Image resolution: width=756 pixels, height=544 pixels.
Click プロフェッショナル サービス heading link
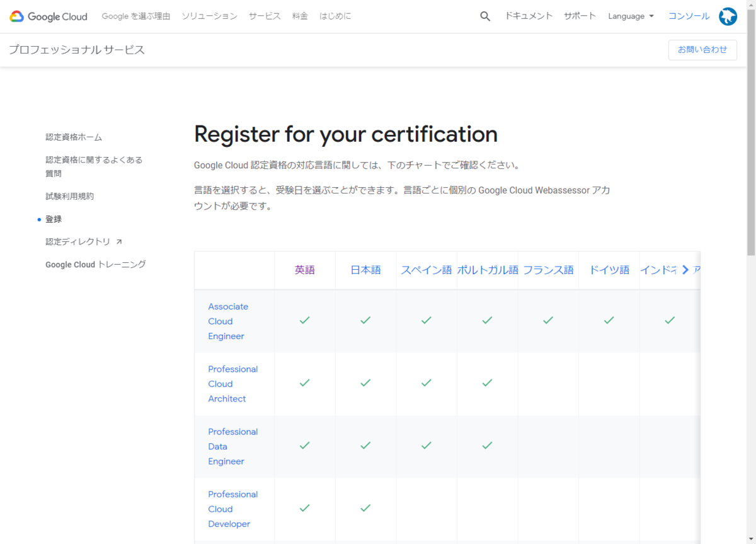click(77, 50)
